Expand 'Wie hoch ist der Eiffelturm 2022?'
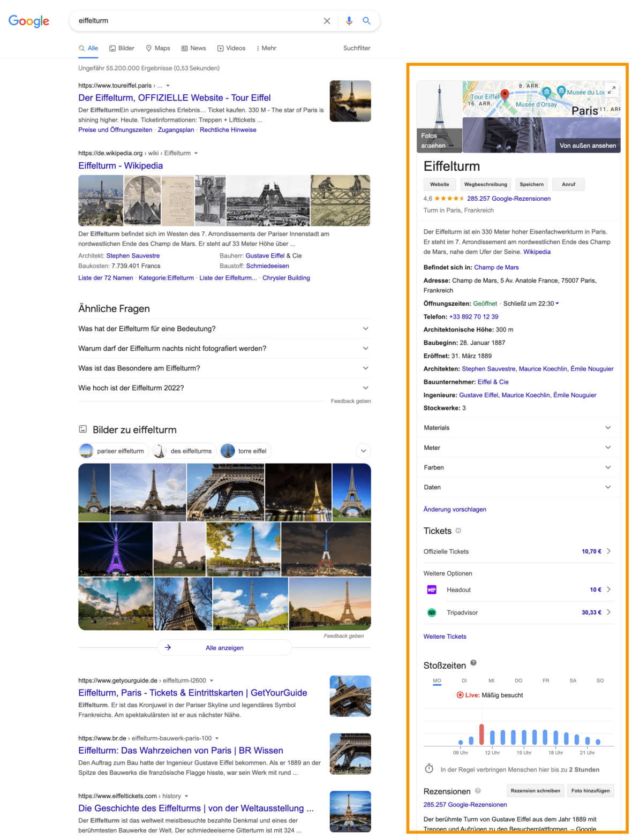Screen dimensions: 632x840 [224, 388]
